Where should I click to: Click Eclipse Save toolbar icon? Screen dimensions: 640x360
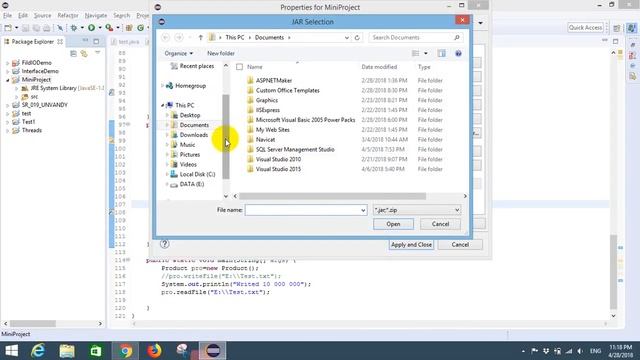pos(25,28)
